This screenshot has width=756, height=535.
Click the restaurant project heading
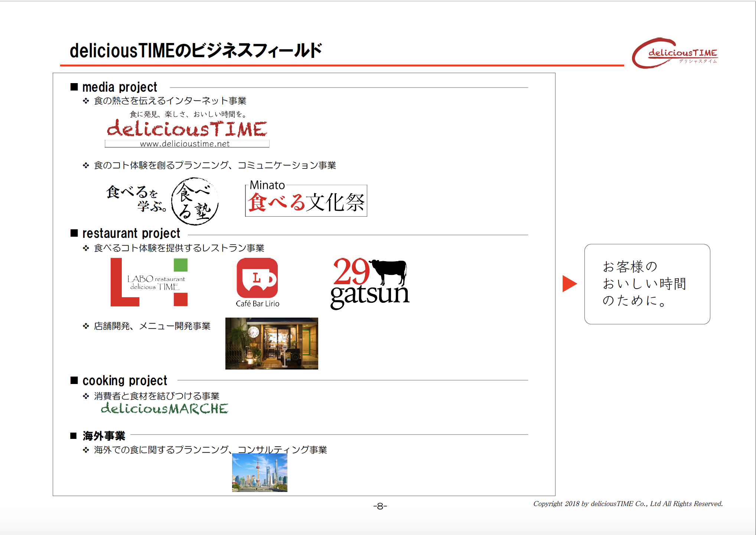pyautogui.click(x=131, y=233)
